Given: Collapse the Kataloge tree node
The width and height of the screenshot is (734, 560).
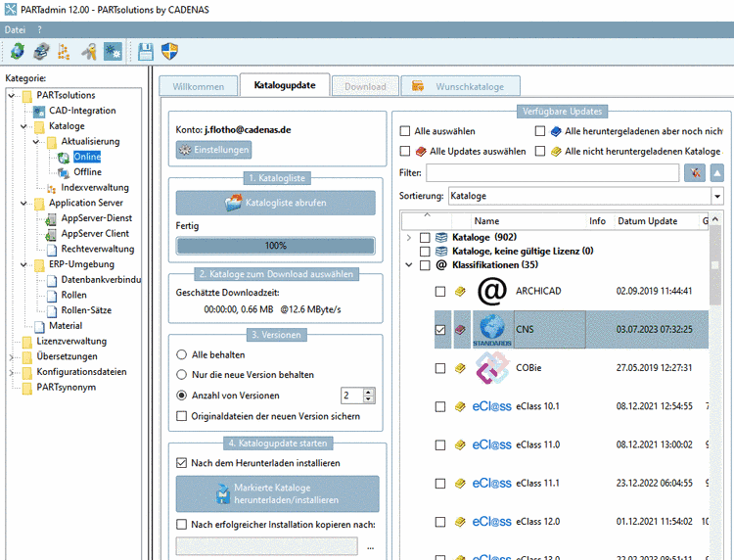Looking at the screenshot, I should point(23,126).
